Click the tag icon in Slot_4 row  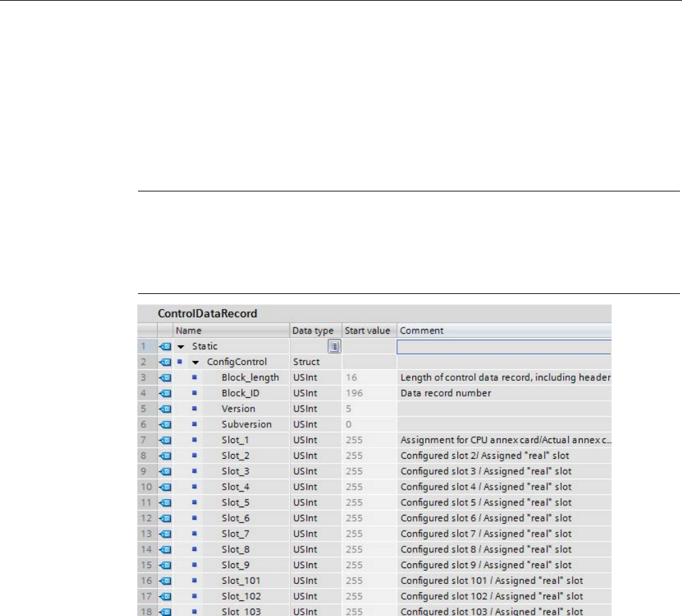(x=165, y=487)
